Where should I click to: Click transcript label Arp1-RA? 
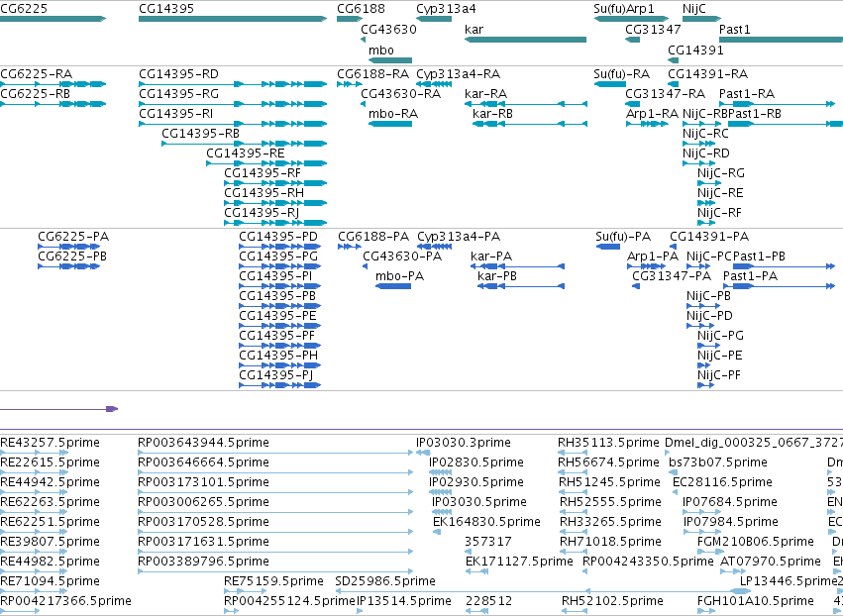652,114
